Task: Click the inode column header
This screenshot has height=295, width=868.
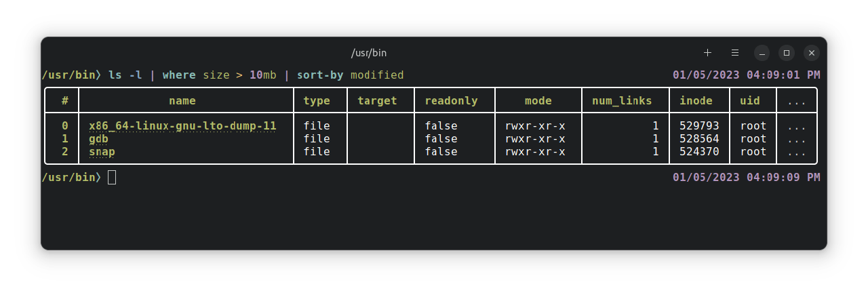Action: 696,100
